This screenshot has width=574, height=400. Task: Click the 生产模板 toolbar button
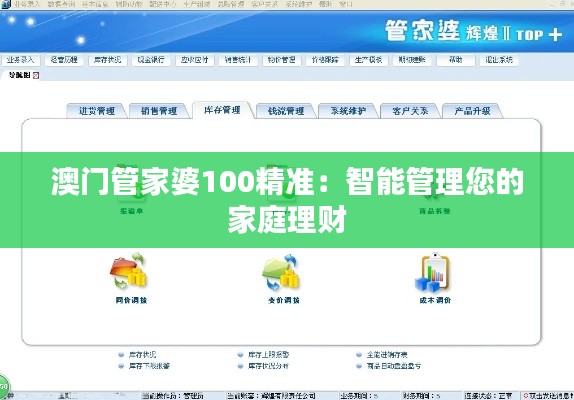click(369, 60)
